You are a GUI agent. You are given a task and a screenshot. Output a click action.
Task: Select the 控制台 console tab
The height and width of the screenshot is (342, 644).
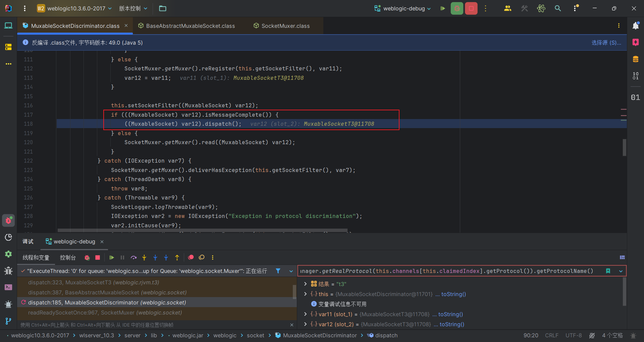click(68, 258)
